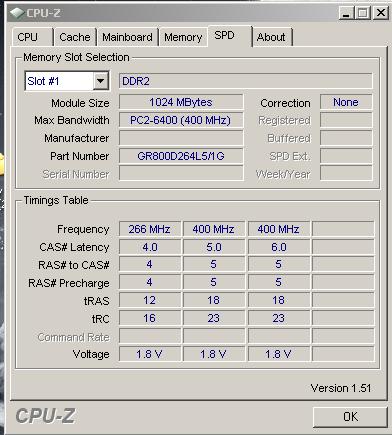This screenshot has height=435, width=392.
Task: Switch to the CPU tab
Action: (x=32, y=37)
